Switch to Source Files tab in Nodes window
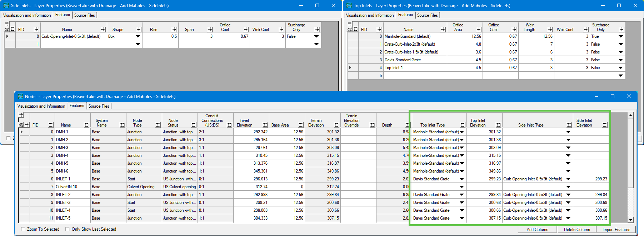 pyautogui.click(x=99, y=106)
